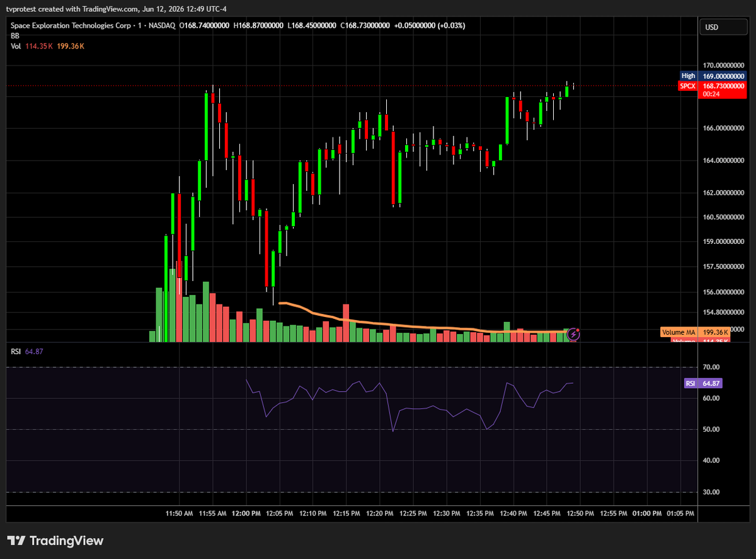Click the red SPCX 168.73 price label
Viewport: 756px width, 559px height.
(x=713, y=89)
